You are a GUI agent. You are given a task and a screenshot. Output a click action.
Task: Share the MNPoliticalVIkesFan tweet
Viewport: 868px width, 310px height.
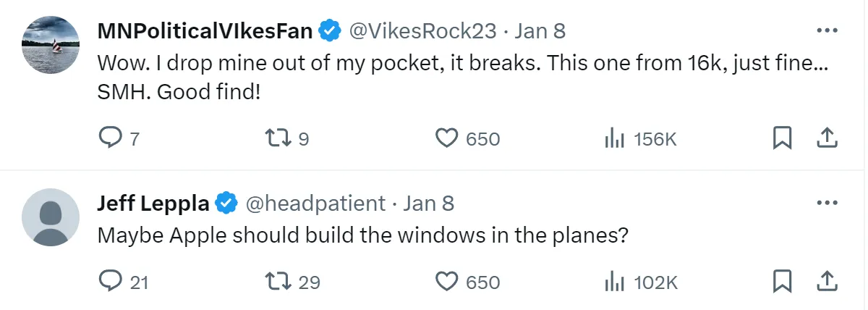(x=827, y=138)
